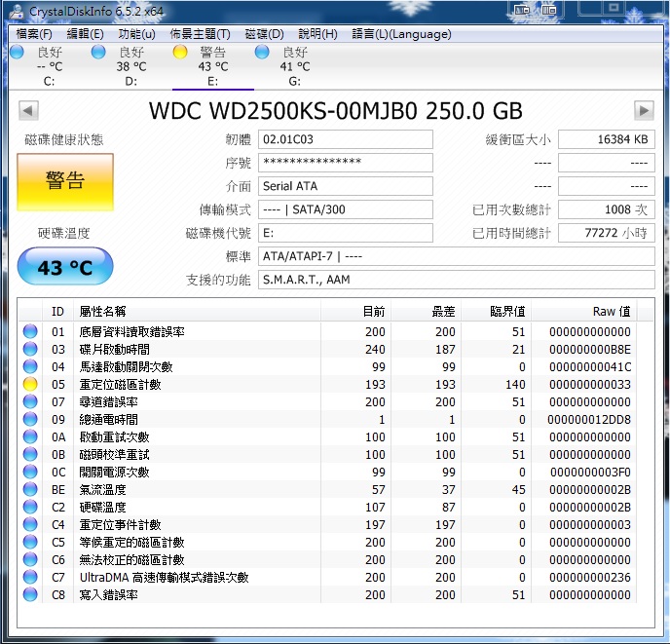Click the ATA/ATAPI-7 standard field
This screenshot has width=670, height=644.
[x=457, y=256]
